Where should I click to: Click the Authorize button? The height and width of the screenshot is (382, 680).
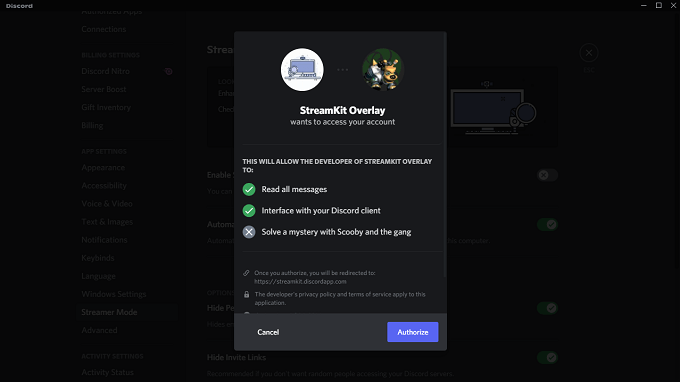[412, 332]
